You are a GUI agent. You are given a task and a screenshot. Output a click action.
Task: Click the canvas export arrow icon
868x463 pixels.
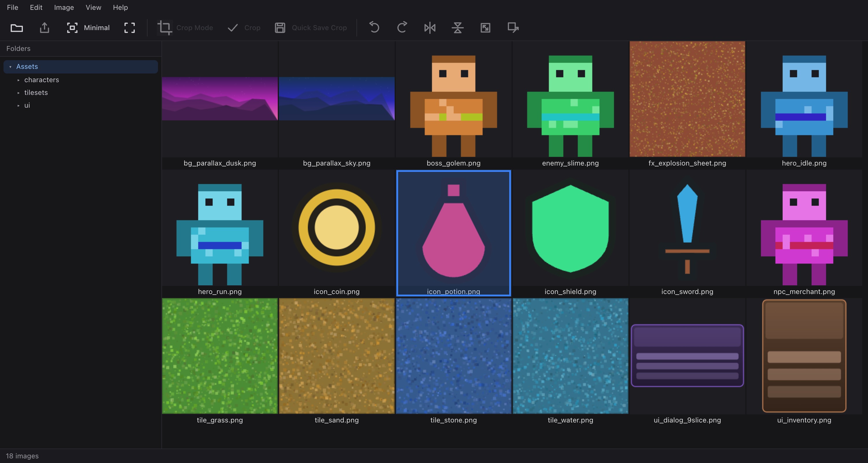coord(513,27)
